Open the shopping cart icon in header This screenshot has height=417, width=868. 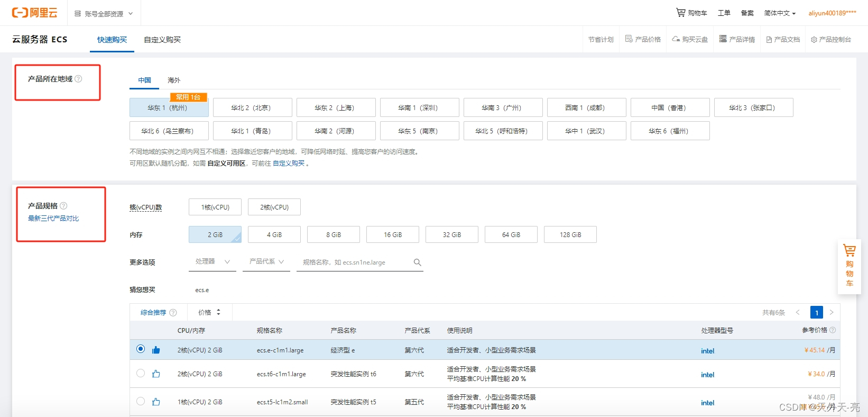coord(681,12)
